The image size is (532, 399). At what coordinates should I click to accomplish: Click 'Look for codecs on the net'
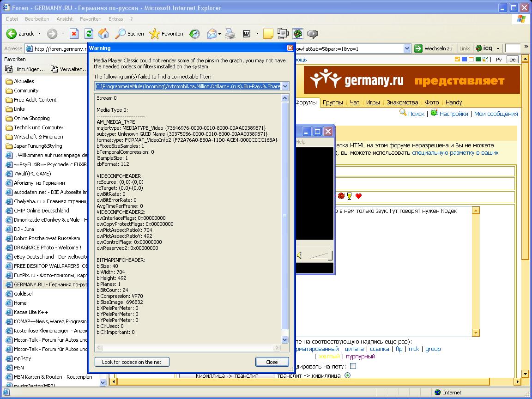132,362
